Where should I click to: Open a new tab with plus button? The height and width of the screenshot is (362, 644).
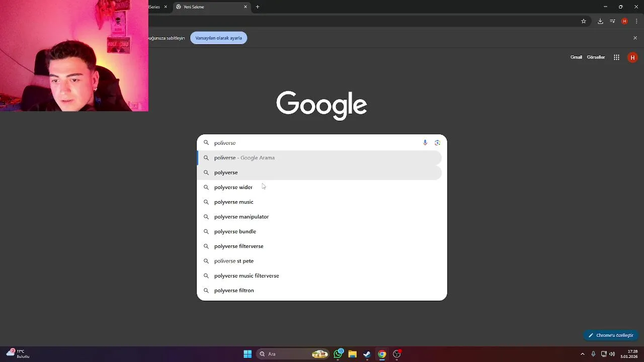(258, 7)
